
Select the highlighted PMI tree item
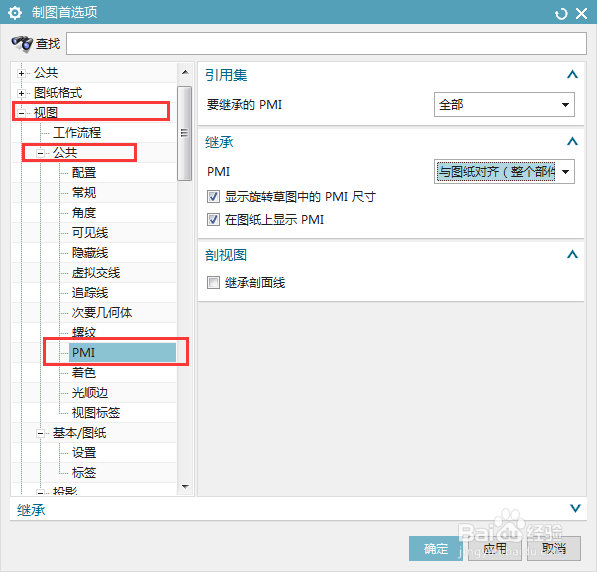coord(122,352)
